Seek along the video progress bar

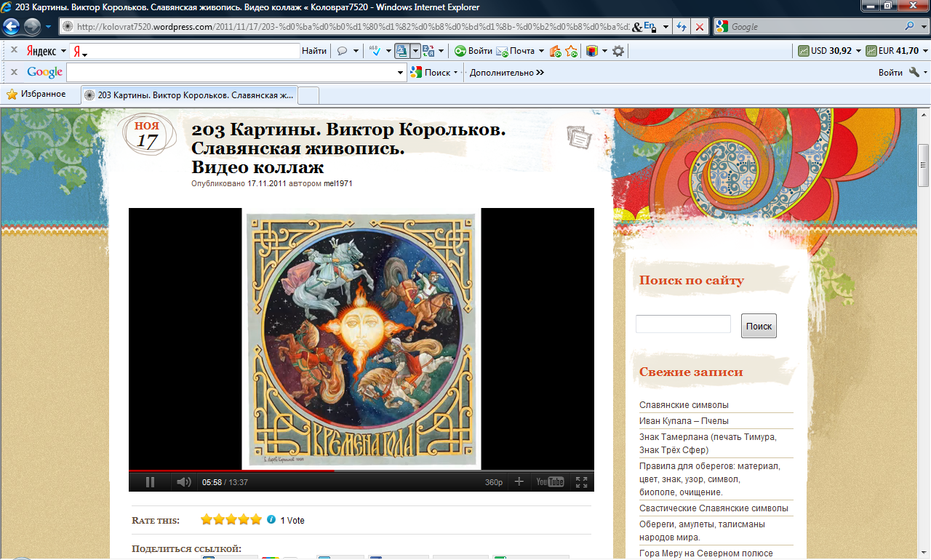click(361, 471)
